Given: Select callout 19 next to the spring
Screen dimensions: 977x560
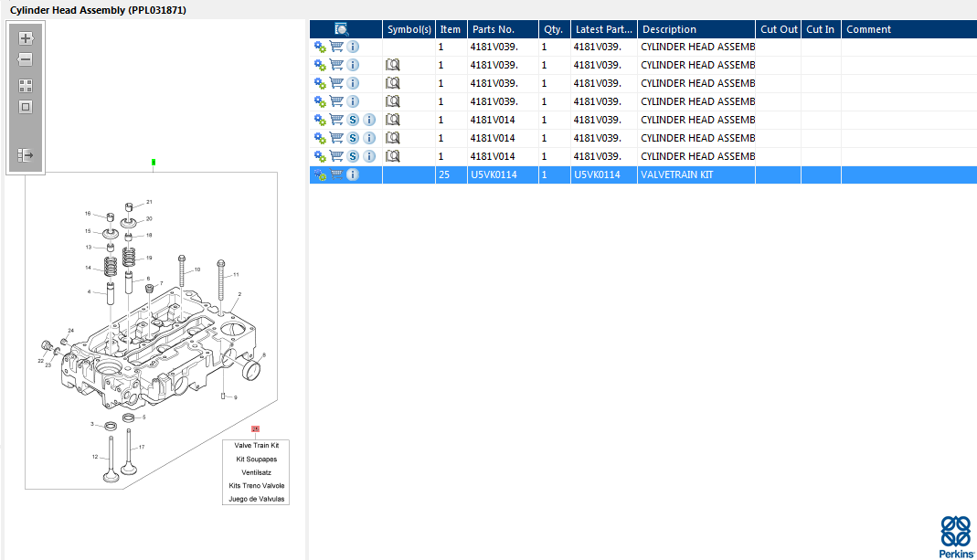Looking at the screenshot, I should 149,258.
